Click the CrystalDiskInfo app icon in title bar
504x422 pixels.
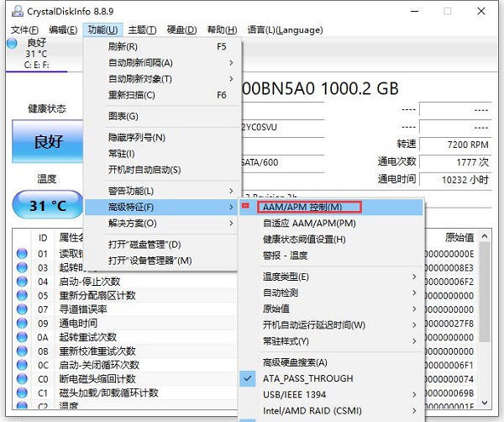coord(12,11)
